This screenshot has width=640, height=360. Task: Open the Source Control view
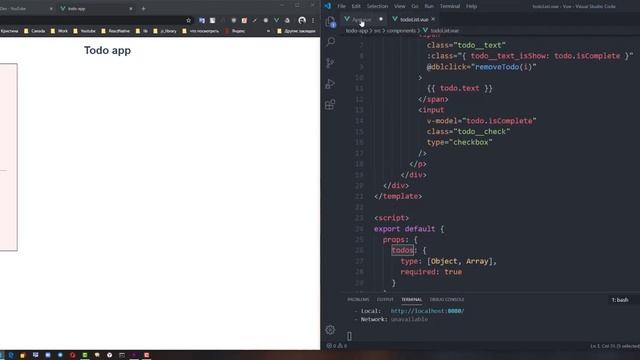point(331,62)
